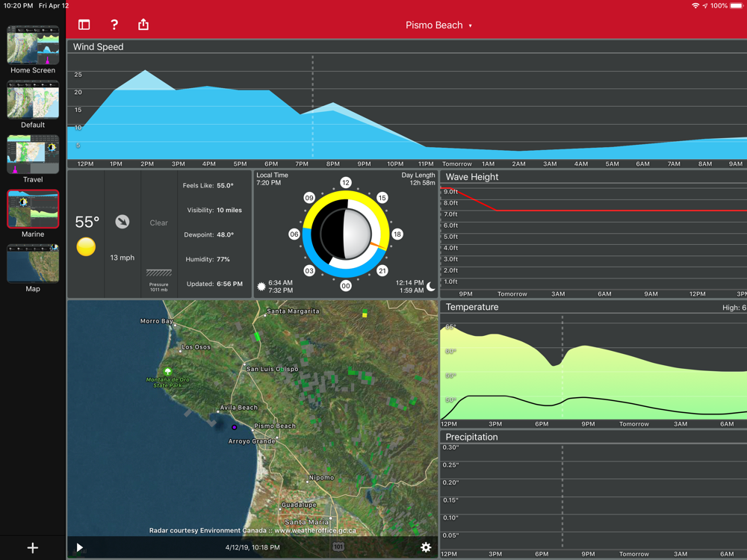Tap Nipomo label on map
Viewport: 747px width, 560px height.
(321, 478)
